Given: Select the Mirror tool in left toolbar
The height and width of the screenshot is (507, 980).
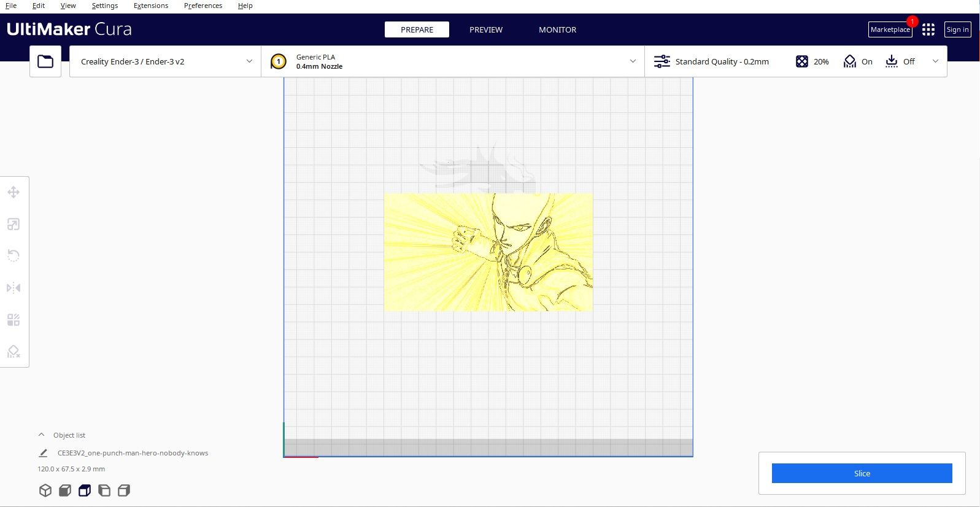Looking at the screenshot, I should 14,288.
